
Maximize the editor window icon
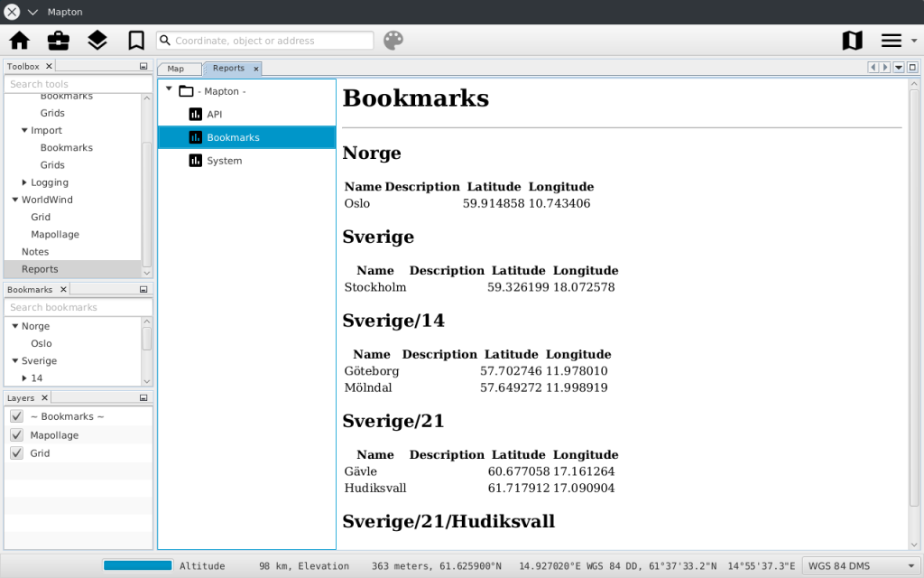(x=912, y=67)
